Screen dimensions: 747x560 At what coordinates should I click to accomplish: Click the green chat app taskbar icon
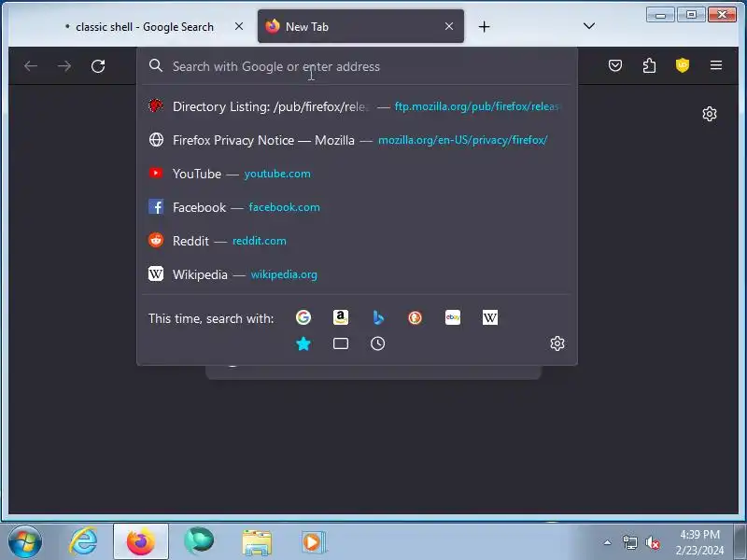(x=199, y=541)
